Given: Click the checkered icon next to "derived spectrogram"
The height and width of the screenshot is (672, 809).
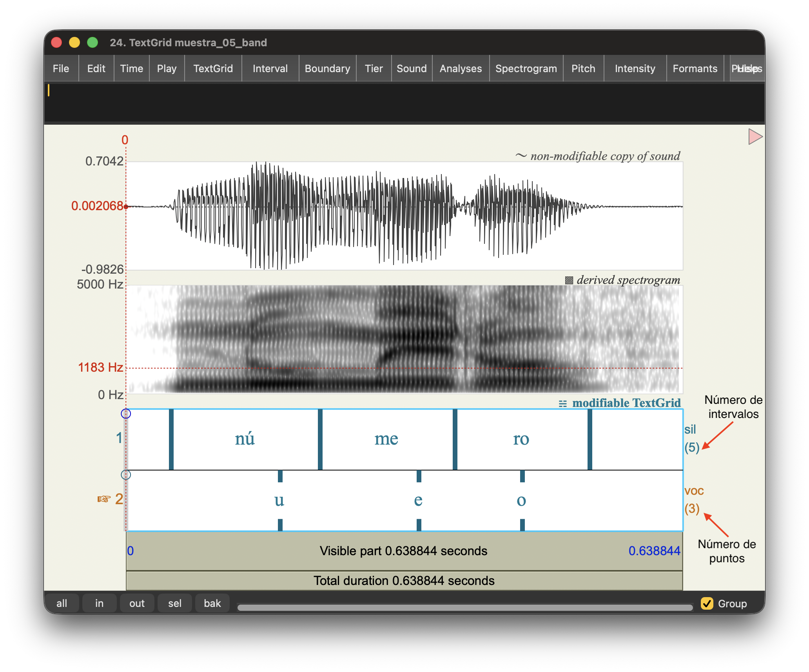Looking at the screenshot, I should coord(569,280).
